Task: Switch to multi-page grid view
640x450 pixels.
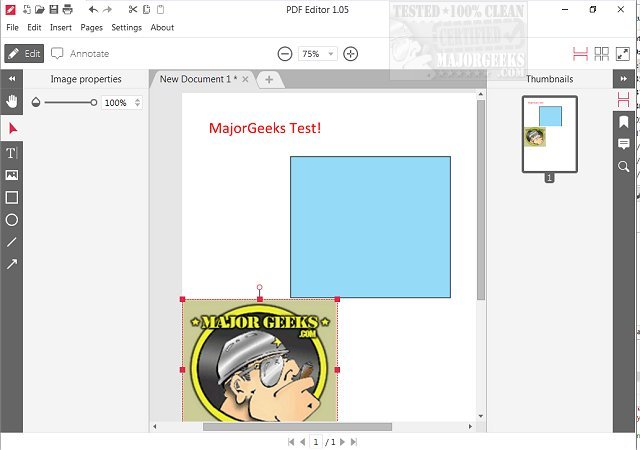Action: click(602, 54)
